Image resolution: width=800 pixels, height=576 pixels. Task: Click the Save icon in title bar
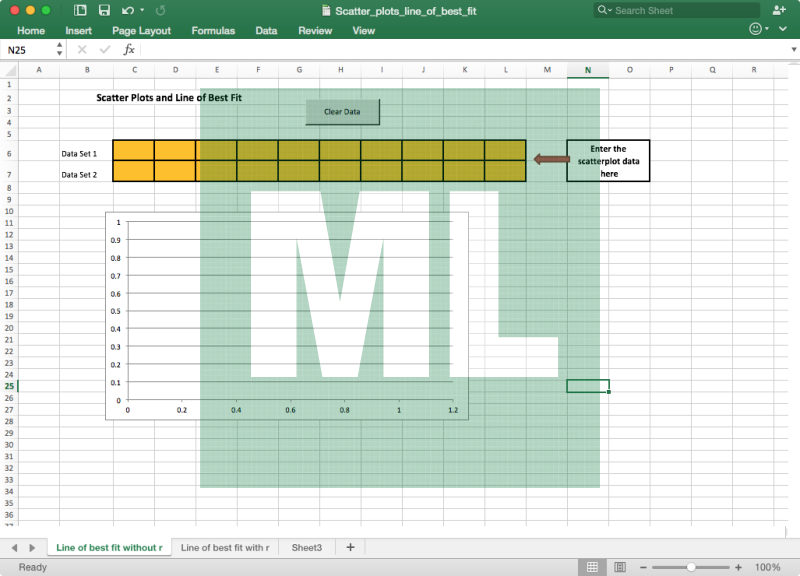click(104, 10)
